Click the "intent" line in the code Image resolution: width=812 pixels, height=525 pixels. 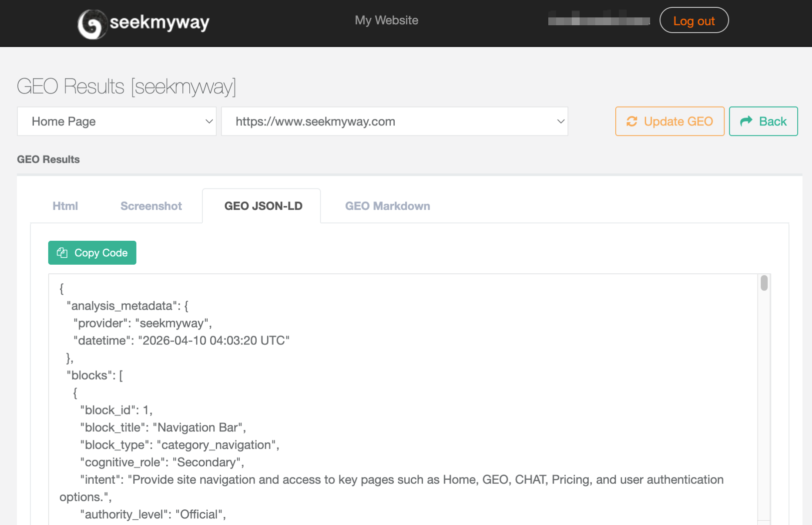point(392,488)
